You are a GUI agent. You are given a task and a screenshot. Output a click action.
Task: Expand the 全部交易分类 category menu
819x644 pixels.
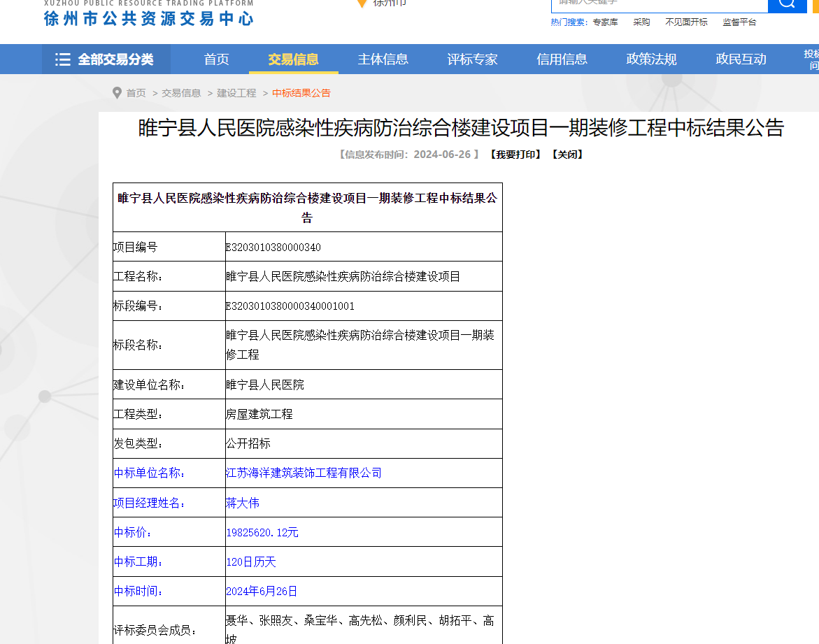(x=106, y=59)
